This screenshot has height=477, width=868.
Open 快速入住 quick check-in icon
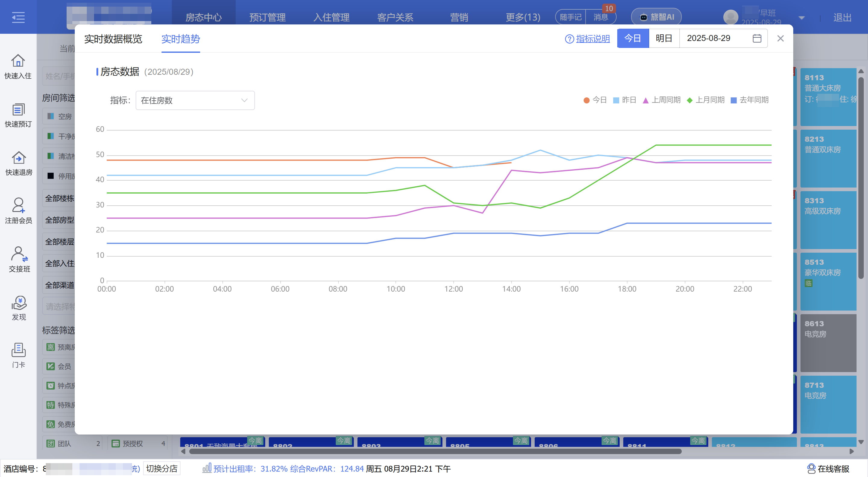18,67
